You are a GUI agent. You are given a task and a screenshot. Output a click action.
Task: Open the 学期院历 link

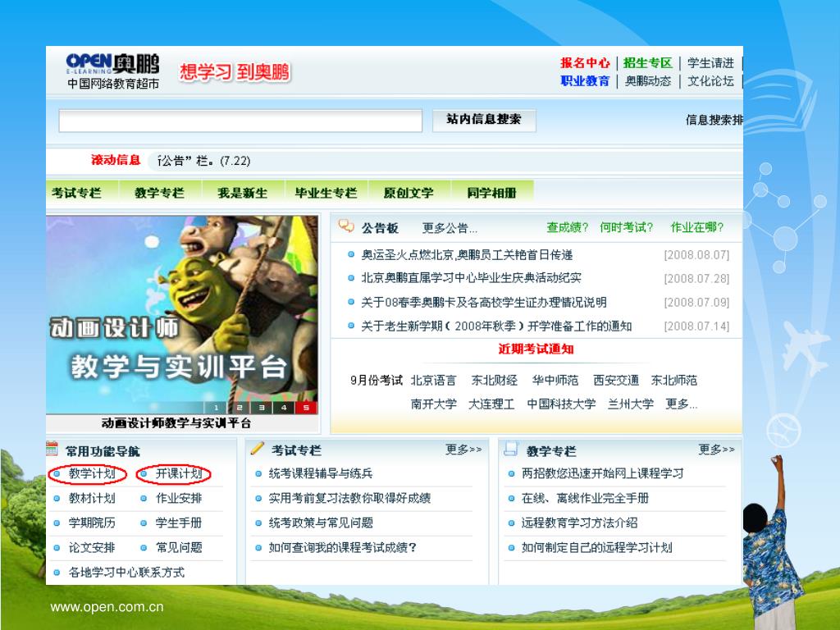(x=92, y=523)
